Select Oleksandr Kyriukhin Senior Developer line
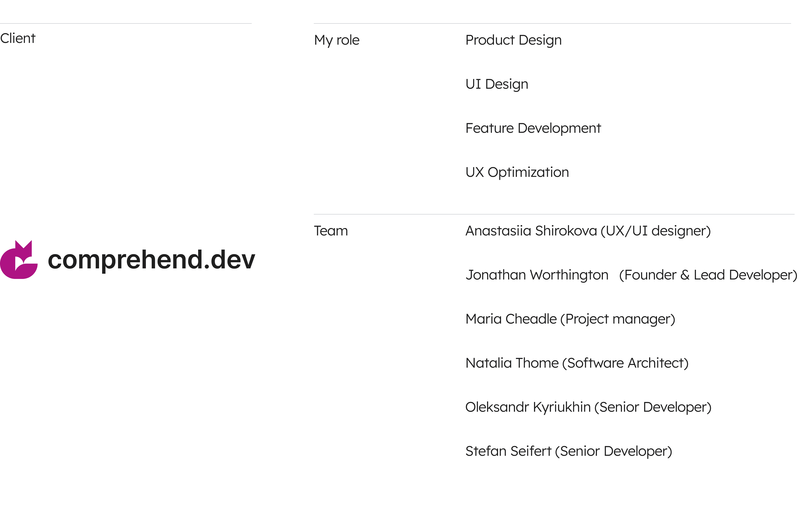The width and height of the screenshot is (812, 519). (588, 407)
